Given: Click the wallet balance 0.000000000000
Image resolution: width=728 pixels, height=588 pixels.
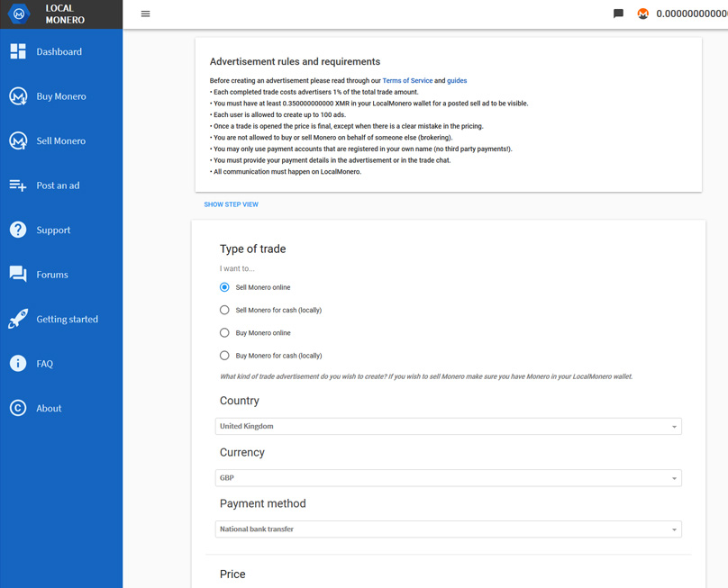Looking at the screenshot, I should (692, 14).
